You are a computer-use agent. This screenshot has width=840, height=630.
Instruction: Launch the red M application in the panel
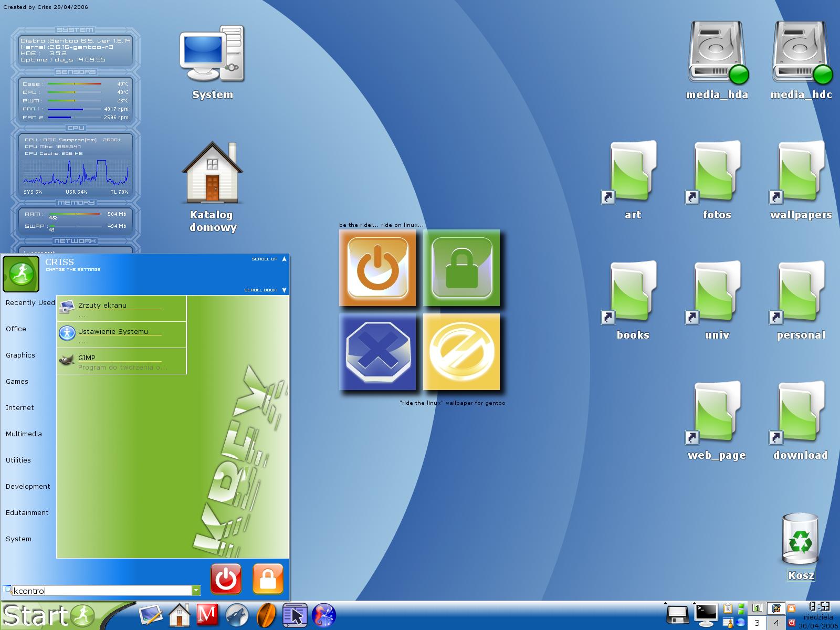tap(207, 615)
